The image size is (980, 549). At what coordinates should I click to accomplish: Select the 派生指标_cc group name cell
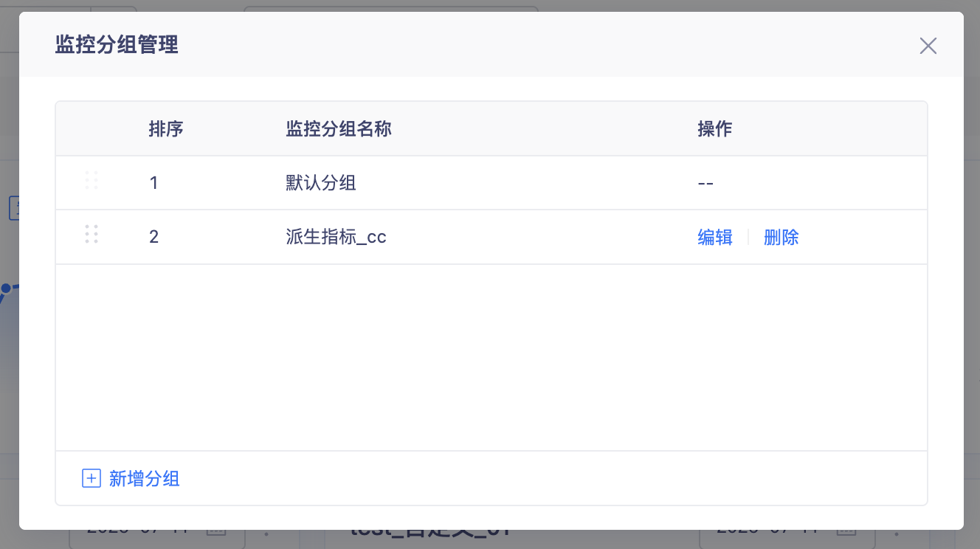[x=336, y=237]
